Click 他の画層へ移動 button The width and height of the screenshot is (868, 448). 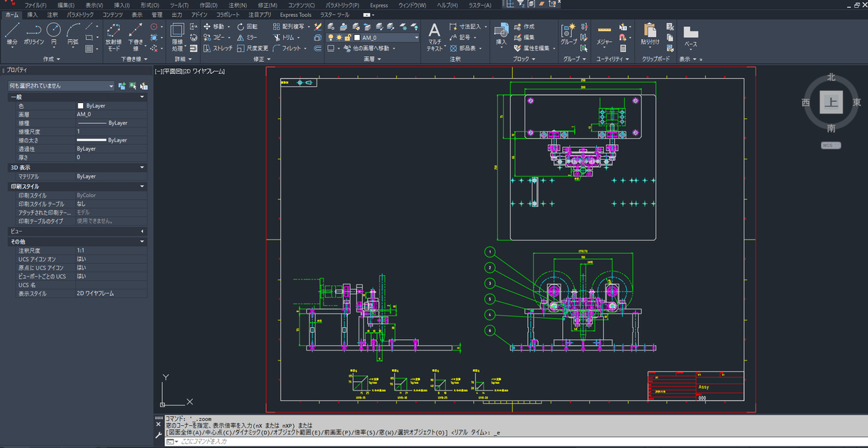click(x=371, y=48)
